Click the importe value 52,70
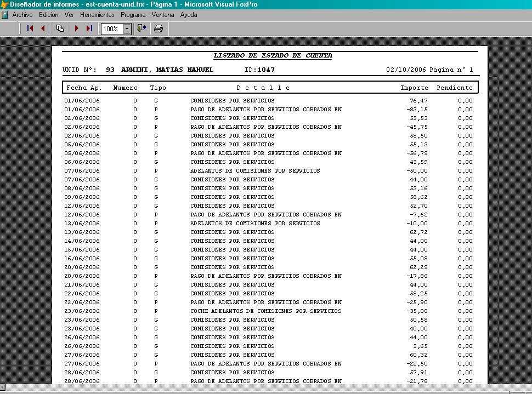532x394 pixels. (418, 206)
